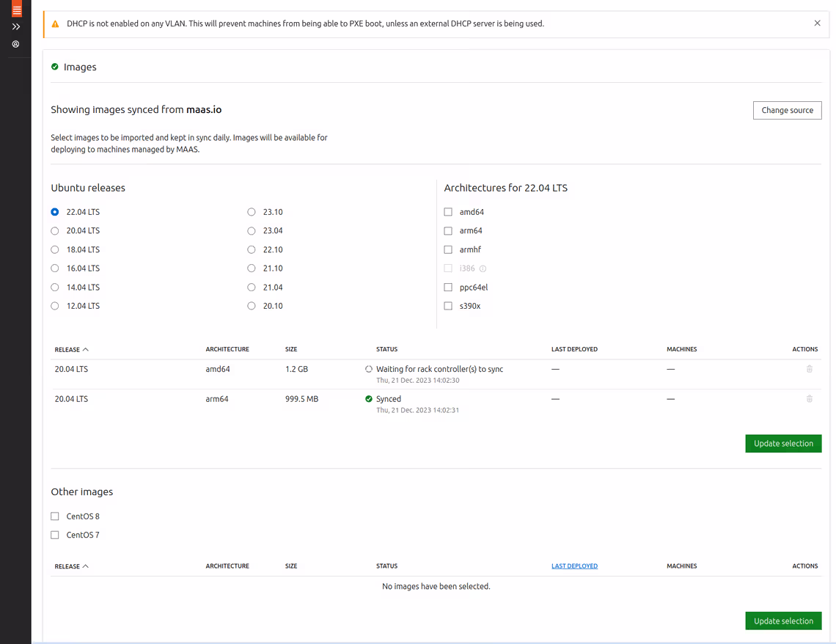836x644 pixels.
Task: Sort other images by Last Deployed link
Action: (x=574, y=566)
